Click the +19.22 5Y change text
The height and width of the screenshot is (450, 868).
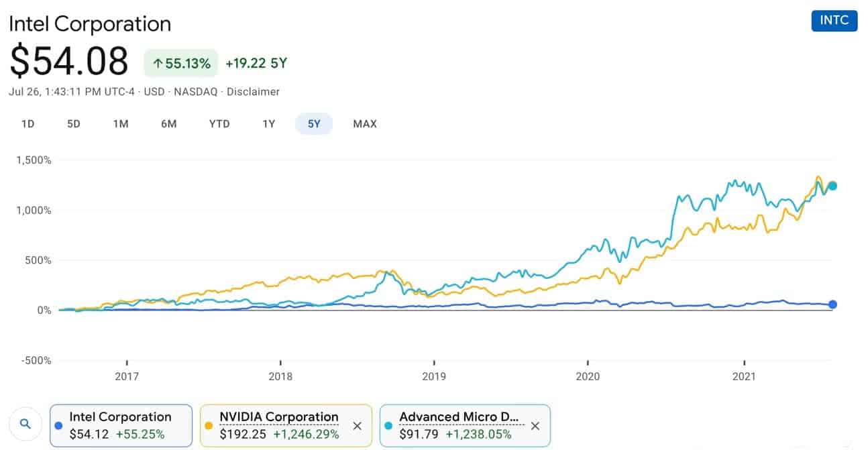[x=256, y=64]
